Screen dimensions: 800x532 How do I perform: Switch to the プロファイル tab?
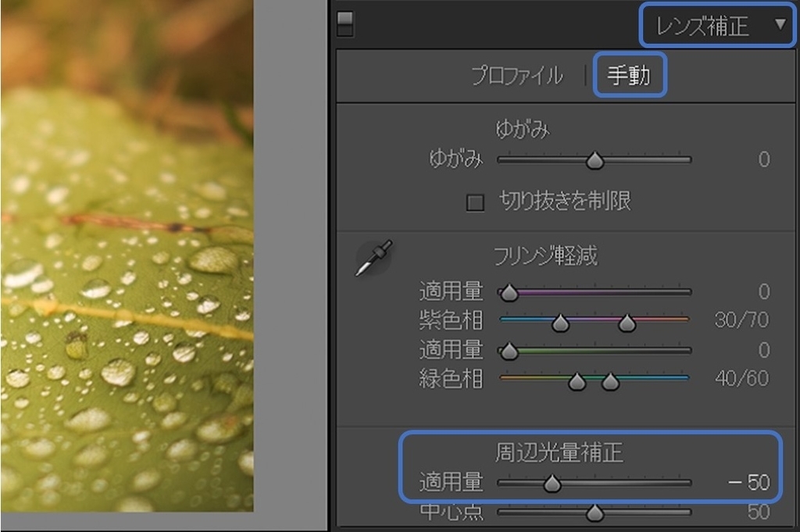coord(517,76)
